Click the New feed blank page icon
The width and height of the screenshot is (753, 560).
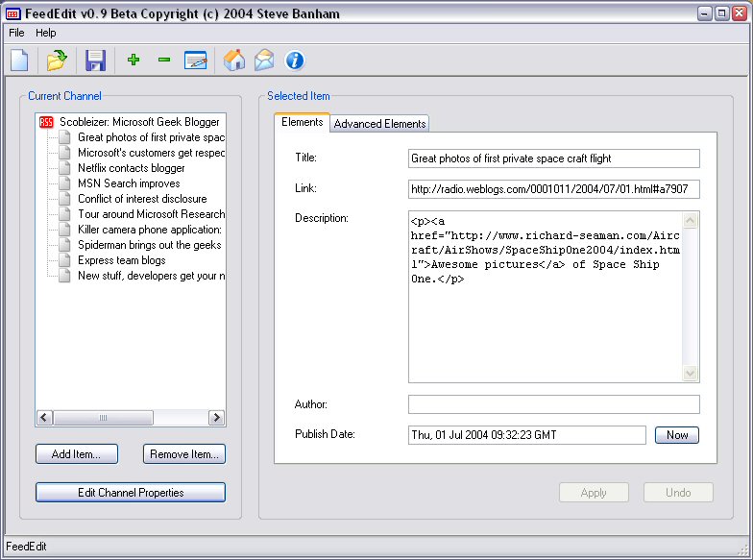(x=19, y=61)
